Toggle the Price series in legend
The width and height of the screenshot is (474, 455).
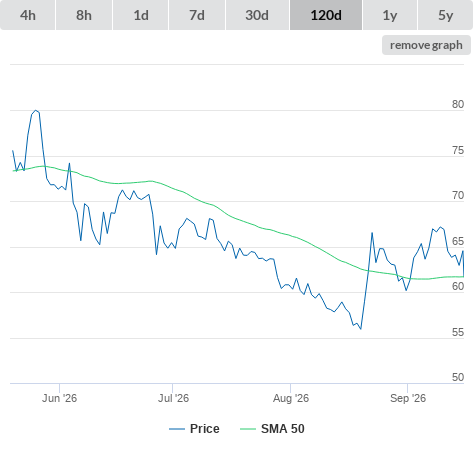(205, 429)
